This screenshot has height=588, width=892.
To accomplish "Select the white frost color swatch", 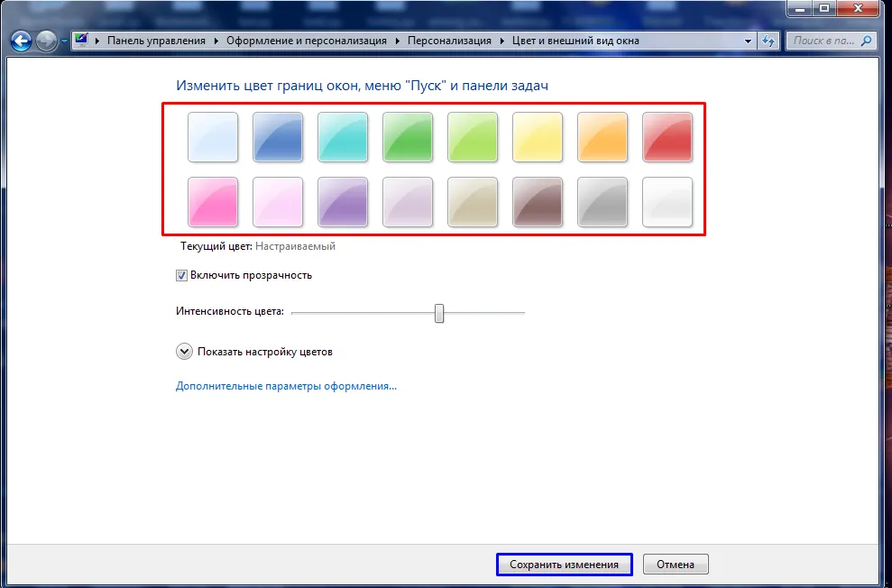I will (x=667, y=202).
